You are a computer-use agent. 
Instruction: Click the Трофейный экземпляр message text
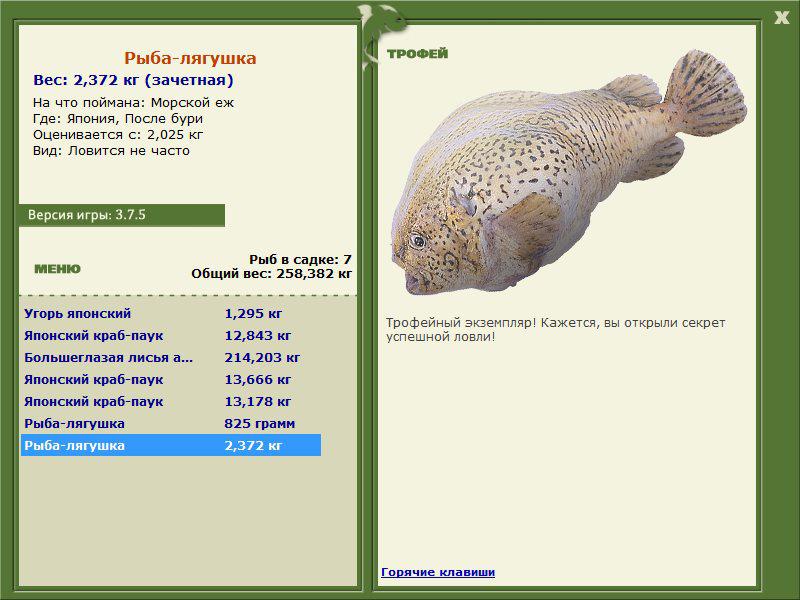556,330
